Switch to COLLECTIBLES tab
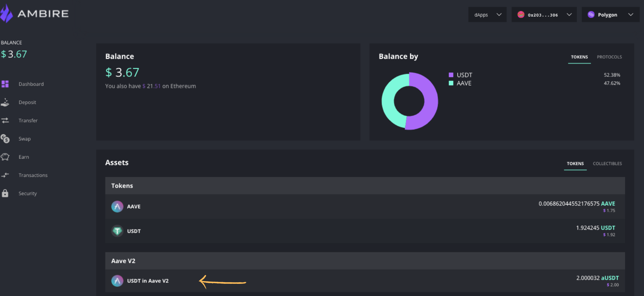Screen dimensions: 644x296 pyautogui.click(x=607, y=163)
